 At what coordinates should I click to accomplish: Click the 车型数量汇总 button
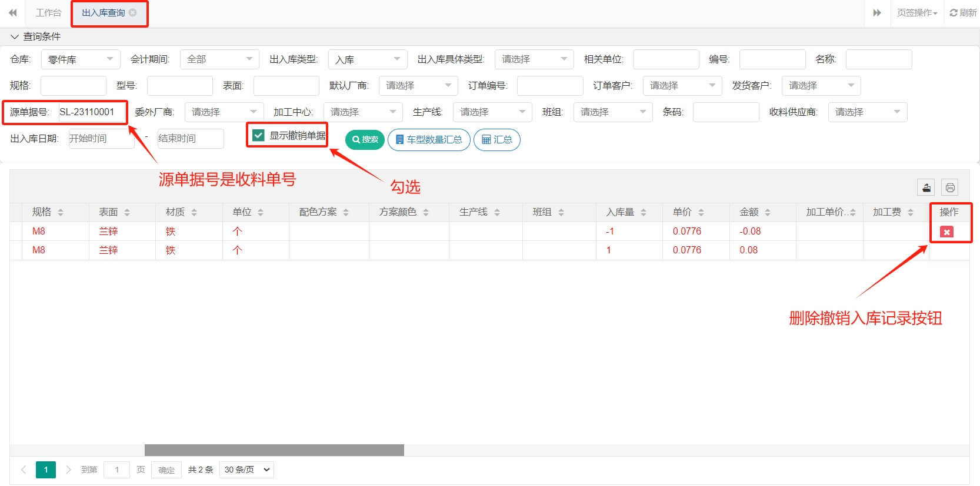pos(429,140)
